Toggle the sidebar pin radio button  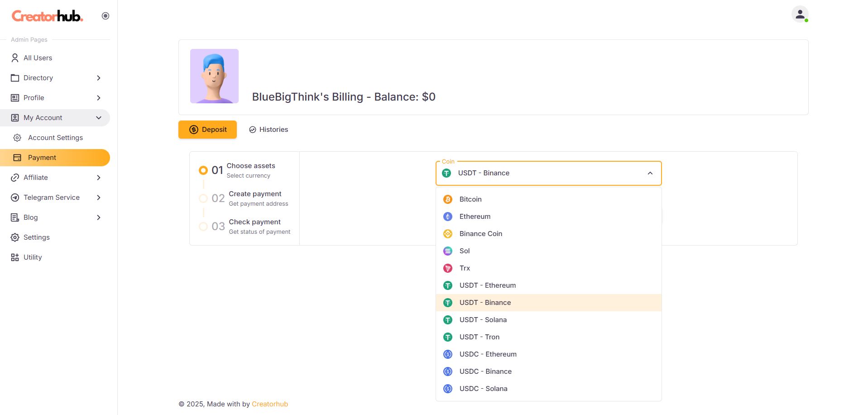click(106, 16)
